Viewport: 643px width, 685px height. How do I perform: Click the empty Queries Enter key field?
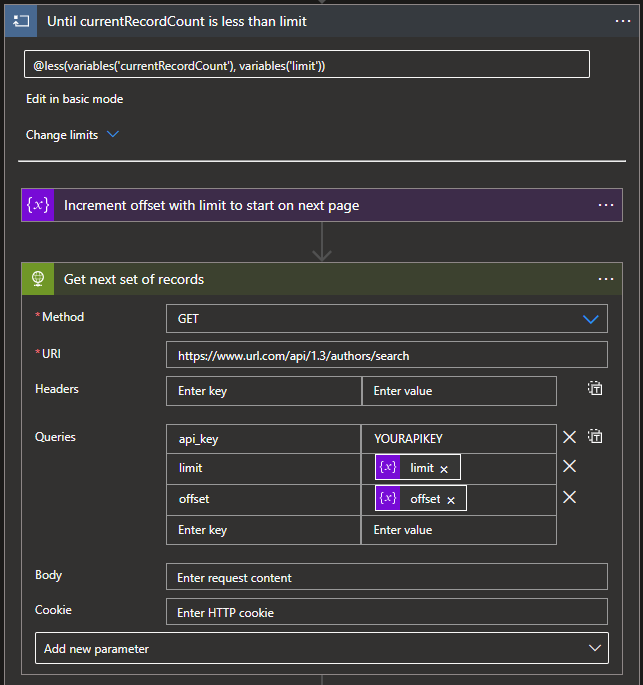263,530
